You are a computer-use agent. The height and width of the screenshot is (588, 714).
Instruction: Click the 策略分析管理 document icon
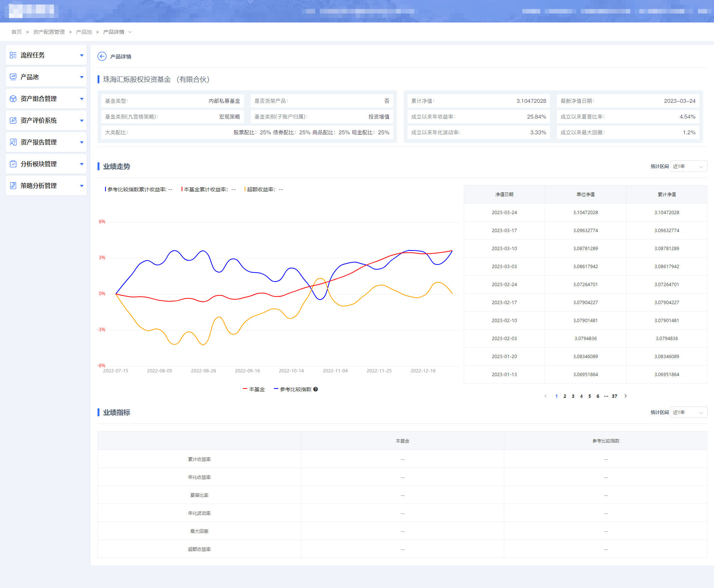click(x=13, y=186)
